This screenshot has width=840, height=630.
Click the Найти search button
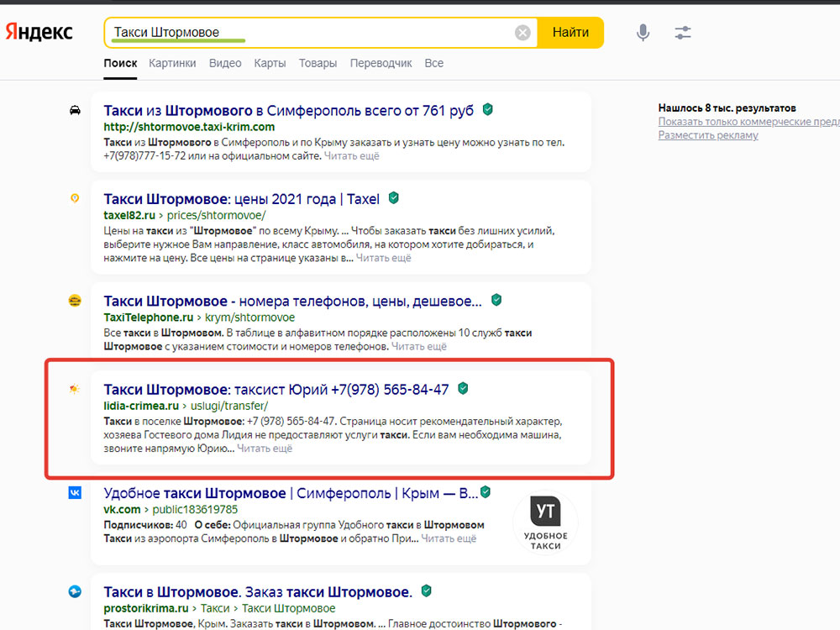pos(570,33)
